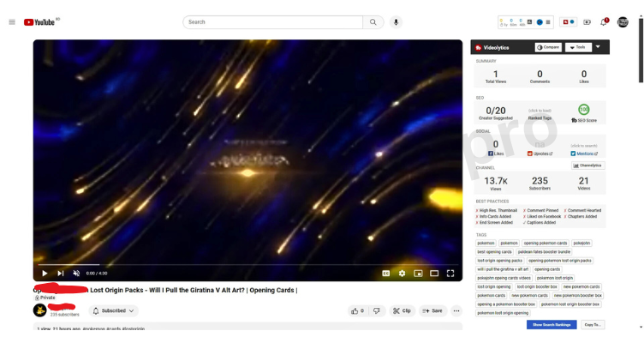Open more actions three-dot menu
This screenshot has width=644, height=343.
click(x=456, y=311)
